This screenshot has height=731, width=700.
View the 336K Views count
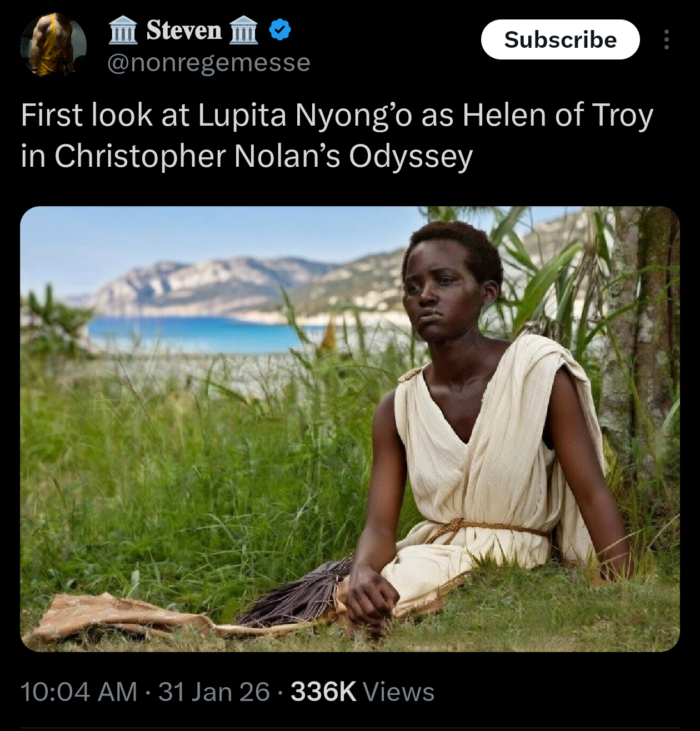[362, 692]
